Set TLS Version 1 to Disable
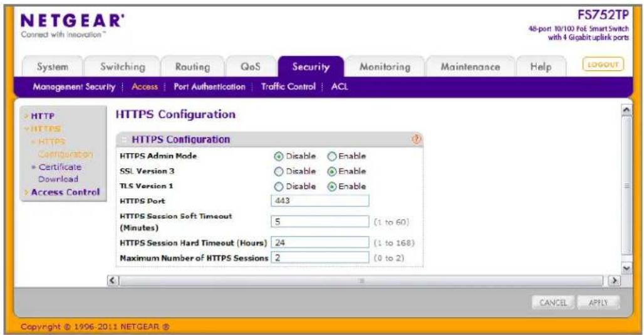644x335 pixels. click(x=279, y=186)
